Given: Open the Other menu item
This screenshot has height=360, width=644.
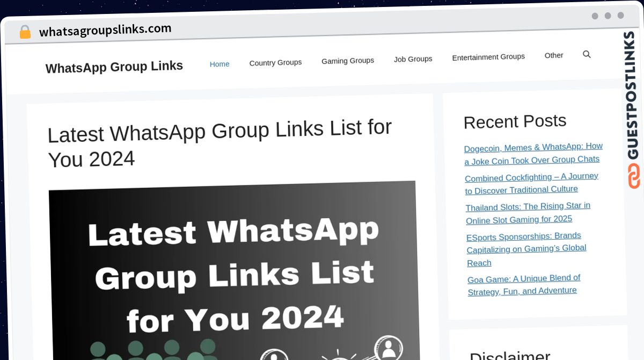Looking at the screenshot, I should click(x=554, y=55).
